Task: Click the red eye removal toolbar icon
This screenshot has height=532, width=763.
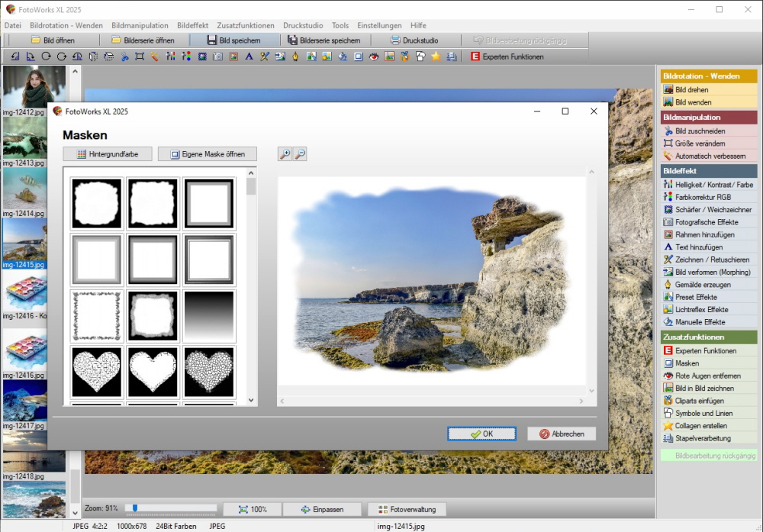Action: (374, 56)
